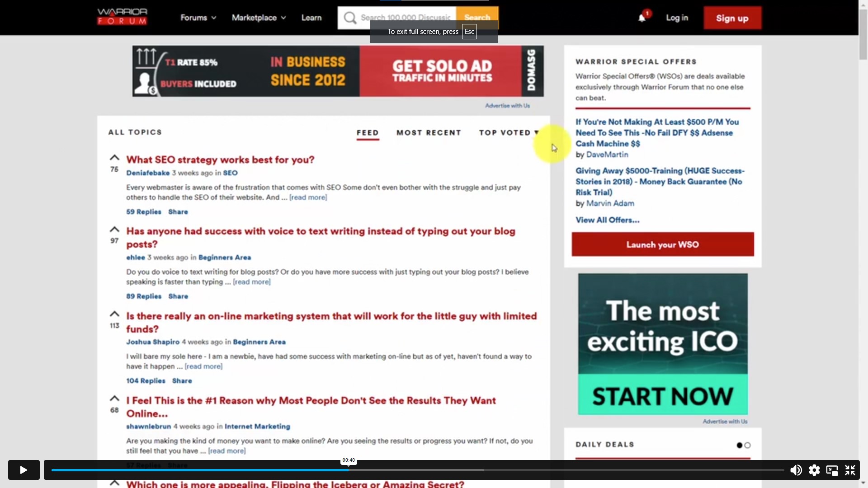This screenshot has width=868, height=488.
Task: Upvote the voice to text thread
Action: [x=114, y=229]
